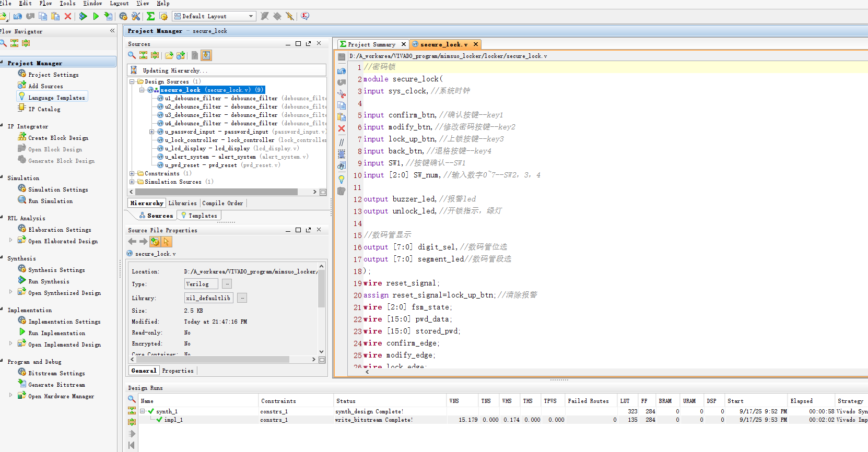Click the last toolbar icon right of Default Layout
This screenshot has width=868, height=452.
(306, 16)
